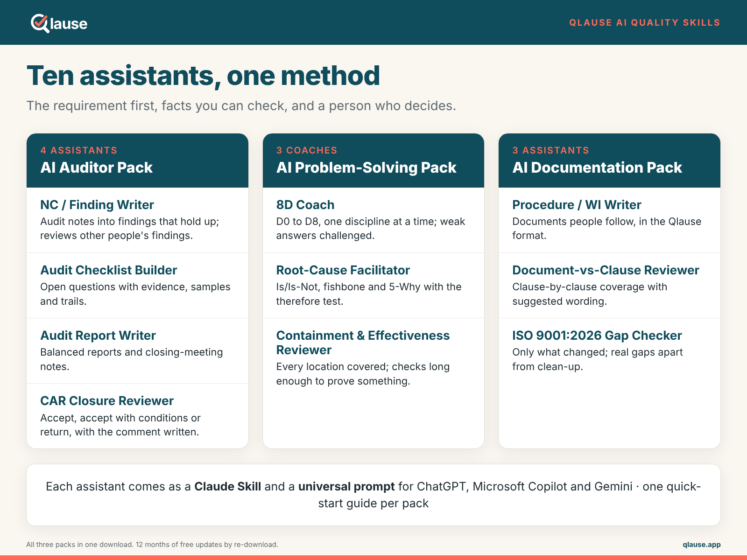Open the Root-Cause Facilitator item
Image resolution: width=747 pixels, height=560 pixels.
[x=373, y=286]
